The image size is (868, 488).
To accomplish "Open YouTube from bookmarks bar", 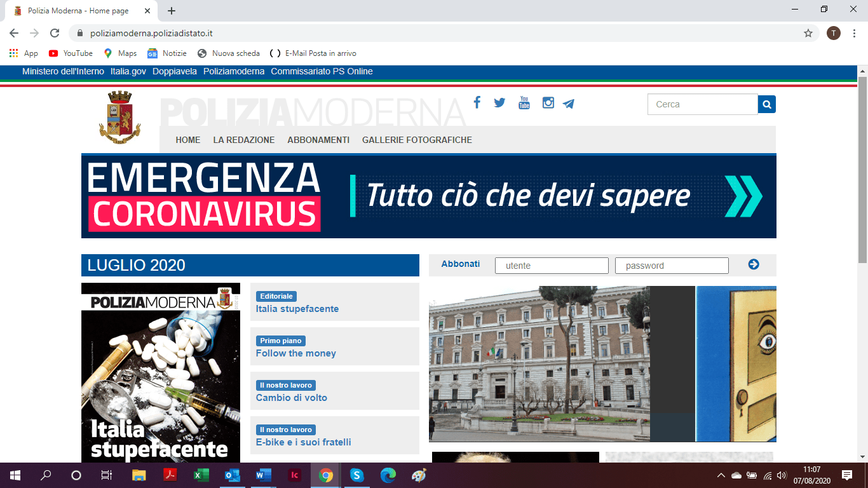I will pos(71,53).
